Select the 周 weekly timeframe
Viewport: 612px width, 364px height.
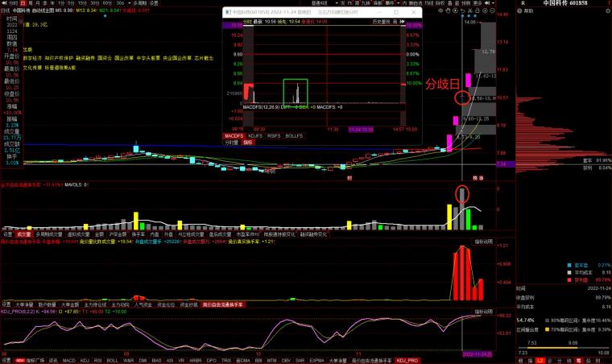coord(31,2)
